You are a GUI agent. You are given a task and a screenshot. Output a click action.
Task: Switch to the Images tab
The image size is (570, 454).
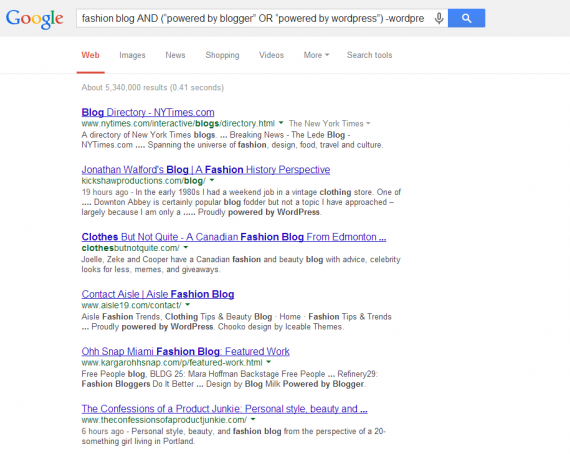click(x=132, y=55)
